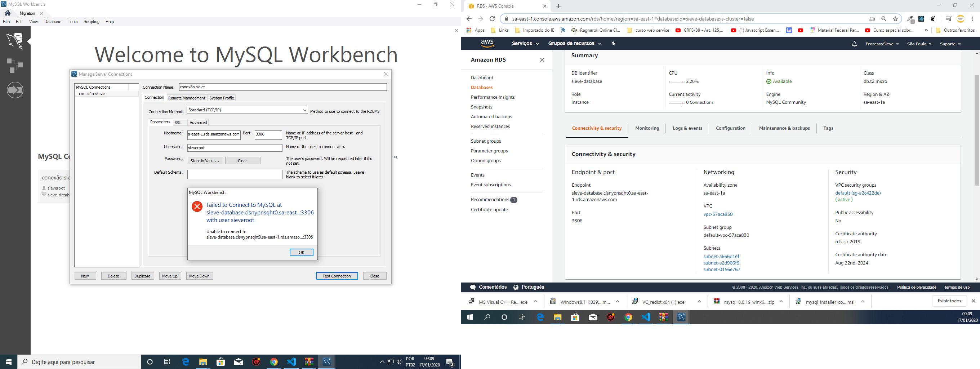Open the default (sg-a2c422de) security group
The height and width of the screenshot is (369, 980).
857,193
